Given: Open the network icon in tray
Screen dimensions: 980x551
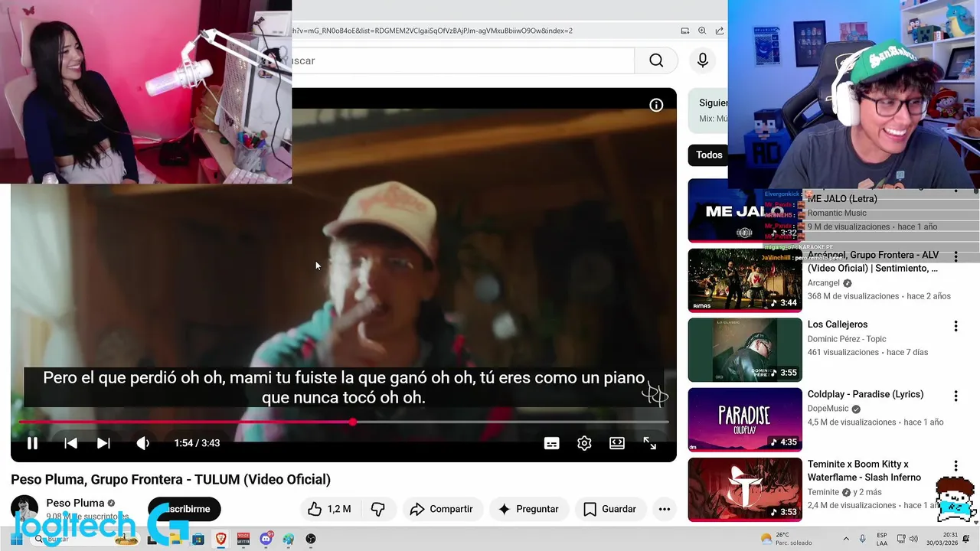Looking at the screenshot, I should pos(901,539).
